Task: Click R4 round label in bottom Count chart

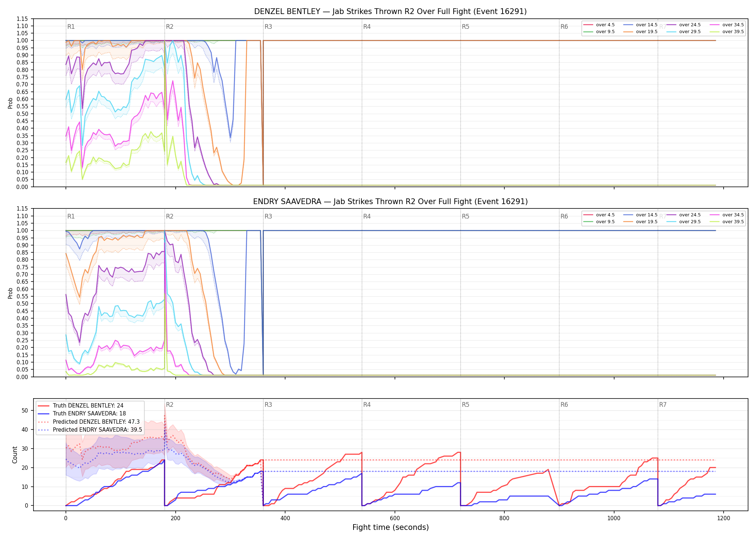Action: (367, 405)
